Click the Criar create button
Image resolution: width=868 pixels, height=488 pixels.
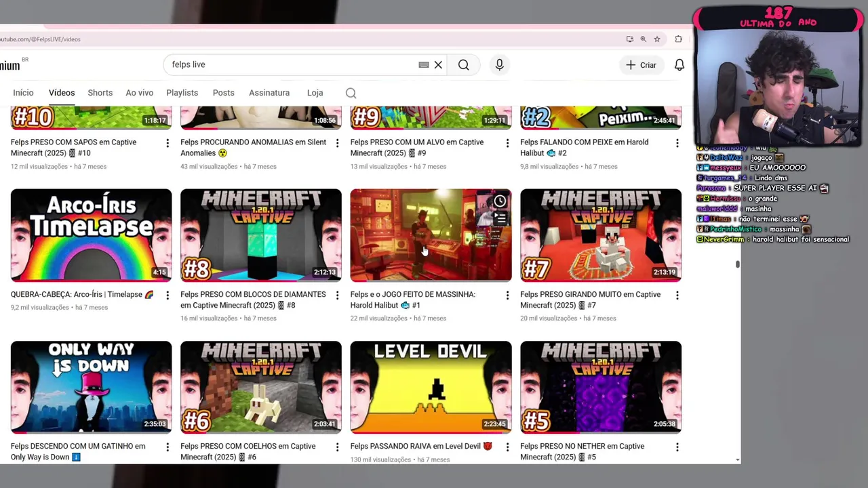click(x=641, y=65)
